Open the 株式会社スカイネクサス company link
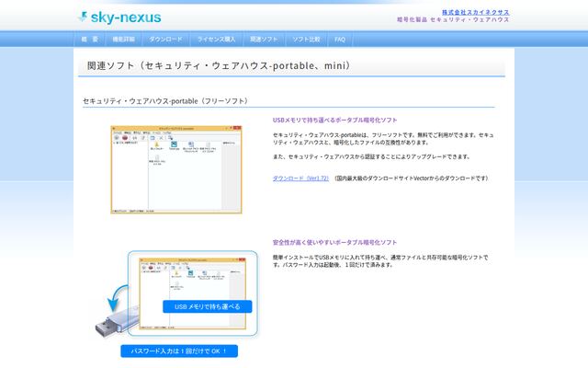Screen dimensions: 588x368 (475, 12)
